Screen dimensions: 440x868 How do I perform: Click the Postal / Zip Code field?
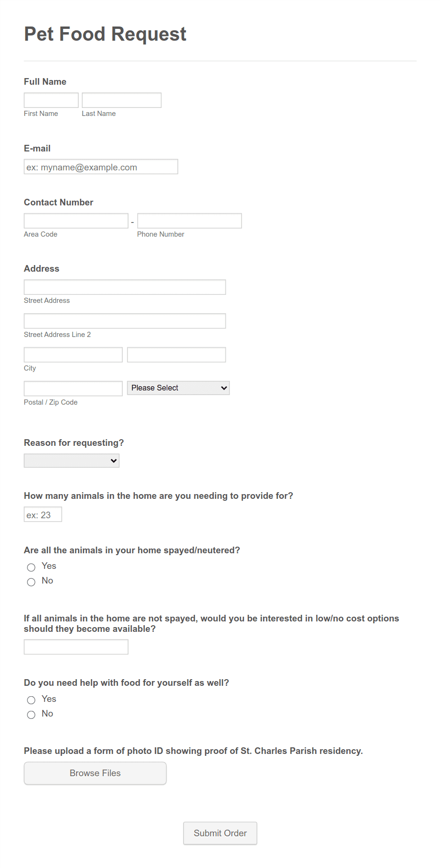[72, 388]
